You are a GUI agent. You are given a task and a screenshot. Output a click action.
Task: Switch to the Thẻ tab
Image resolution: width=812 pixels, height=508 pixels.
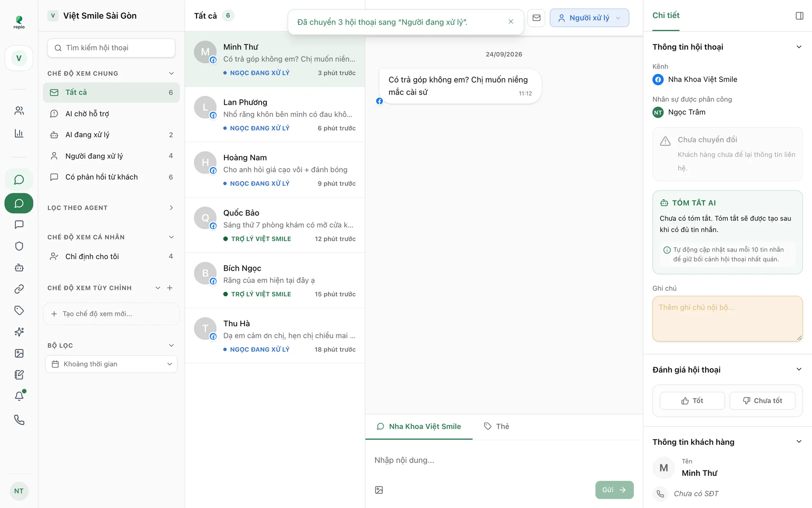click(x=497, y=426)
